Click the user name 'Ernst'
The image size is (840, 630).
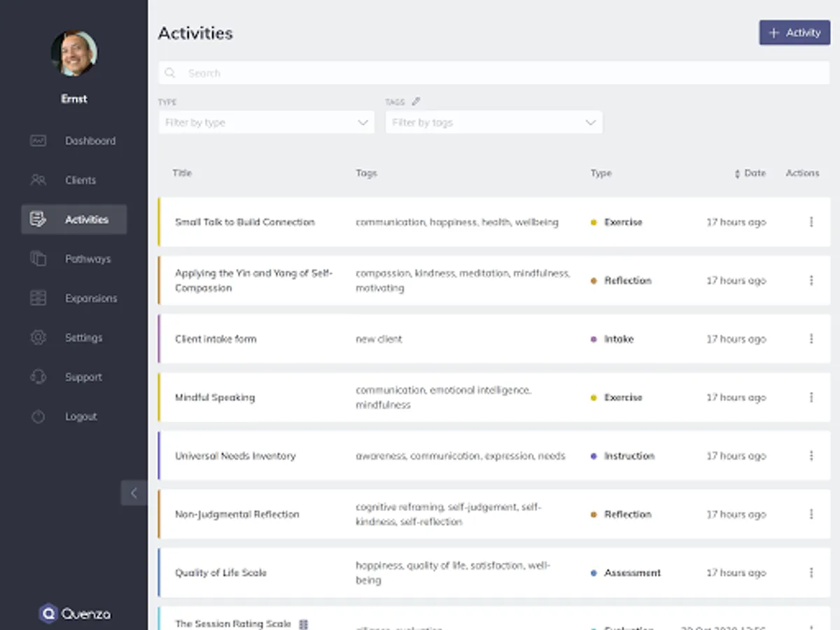tap(73, 99)
